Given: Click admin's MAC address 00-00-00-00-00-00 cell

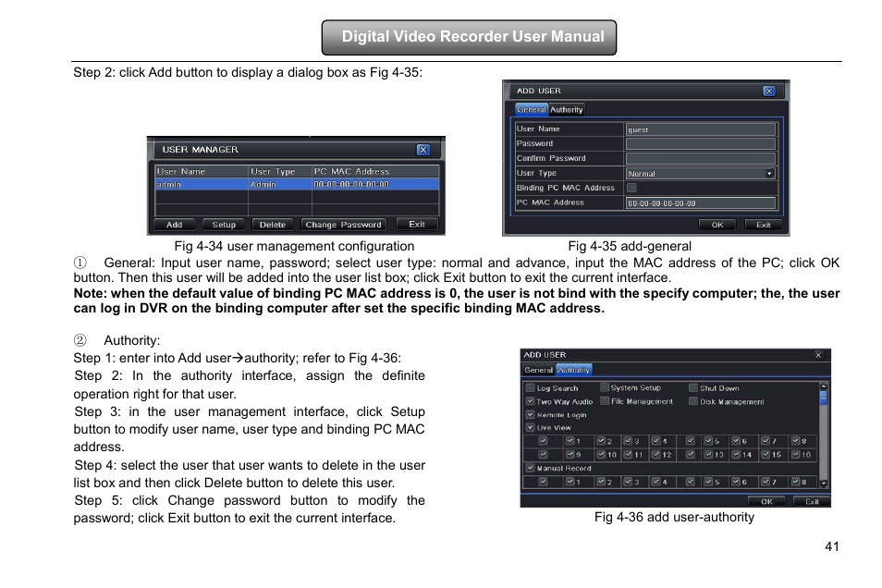Looking at the screenshot, I should coord(375,185).
